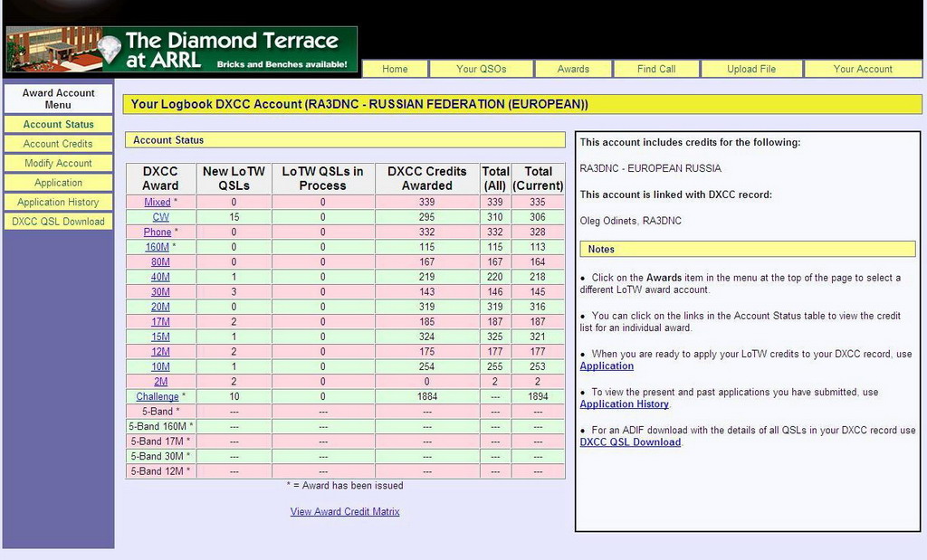Click the Total (Current) column header
Screen dimensions: 927x560
tap(538, 178)
